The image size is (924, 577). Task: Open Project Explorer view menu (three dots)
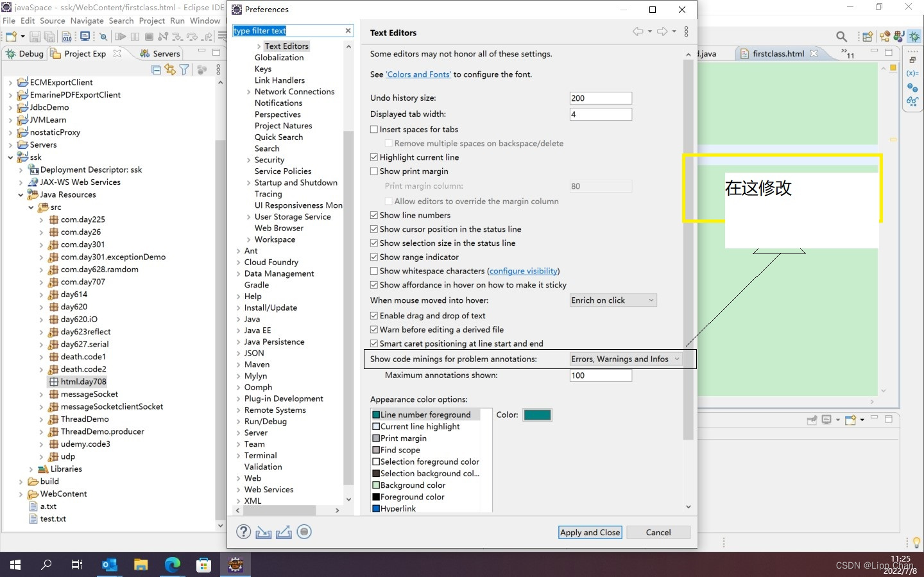[x=218, y=69]
